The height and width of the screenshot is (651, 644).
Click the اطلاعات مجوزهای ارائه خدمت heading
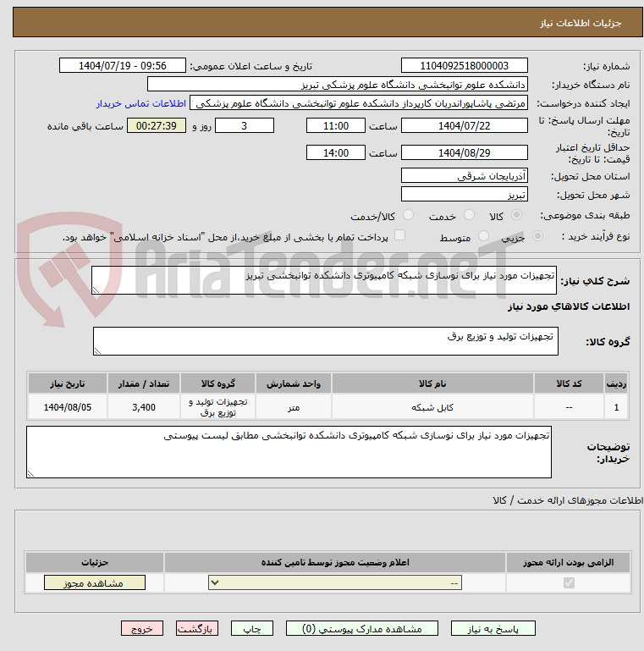(568, 500)
